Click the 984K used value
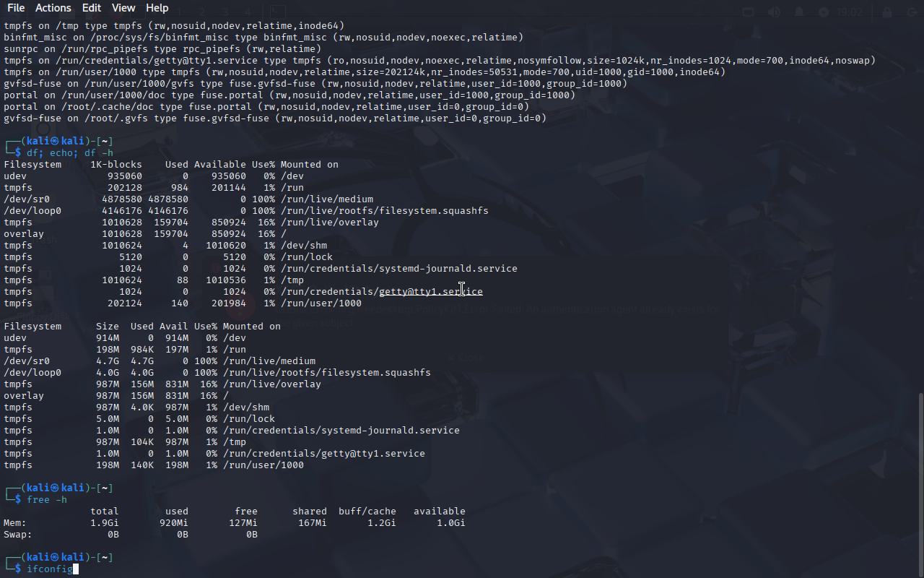Image resolution: width=924 pixels, height=578 pixels. (x=142, y=350)
